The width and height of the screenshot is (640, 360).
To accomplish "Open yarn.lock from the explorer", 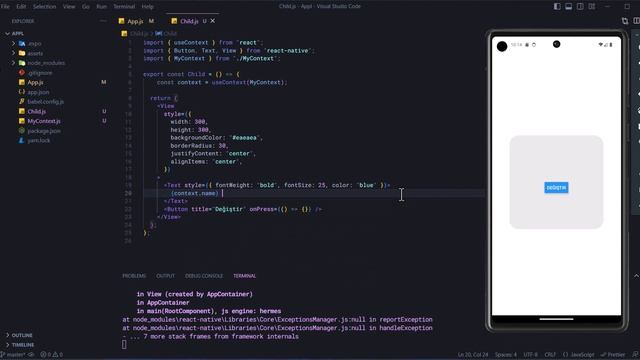I will (39, 140).
